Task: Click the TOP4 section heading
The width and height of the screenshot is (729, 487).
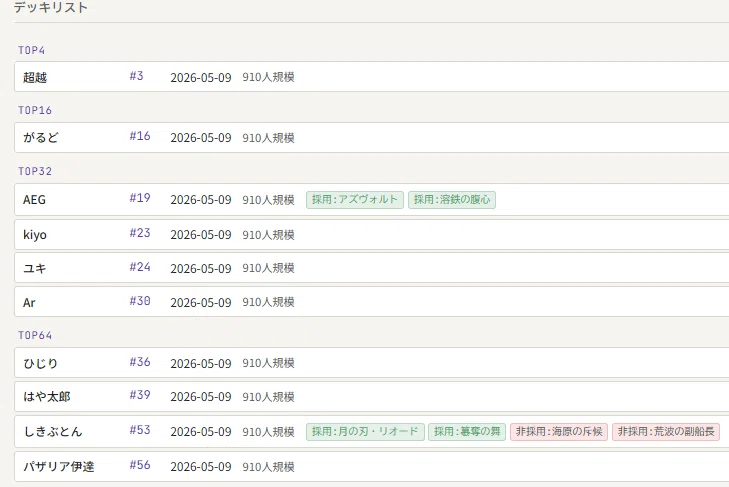Action: click(x=32, y=50)
